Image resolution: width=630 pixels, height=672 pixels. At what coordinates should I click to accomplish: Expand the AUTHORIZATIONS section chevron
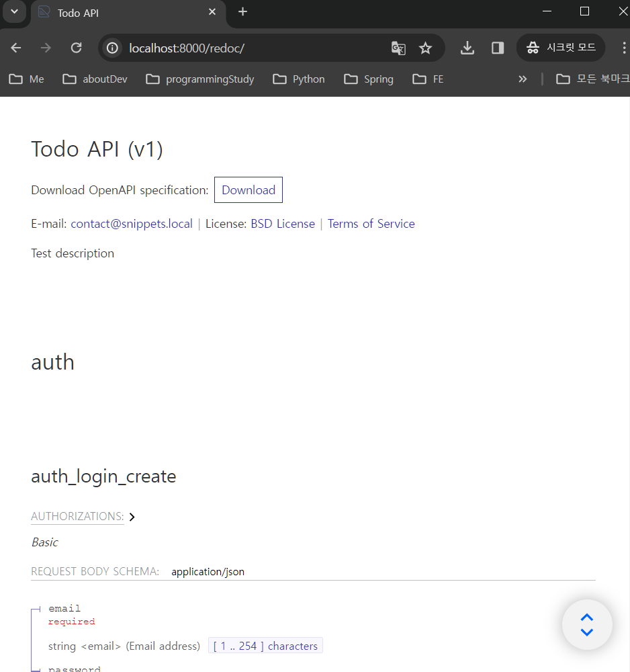pos(132,517)
